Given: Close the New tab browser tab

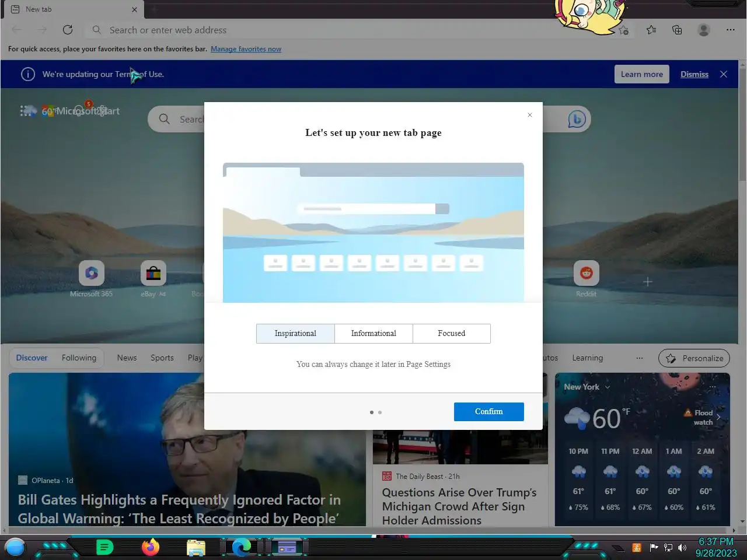Looking at the screenshot, I should pyautogui.click(x=134, y=9).
